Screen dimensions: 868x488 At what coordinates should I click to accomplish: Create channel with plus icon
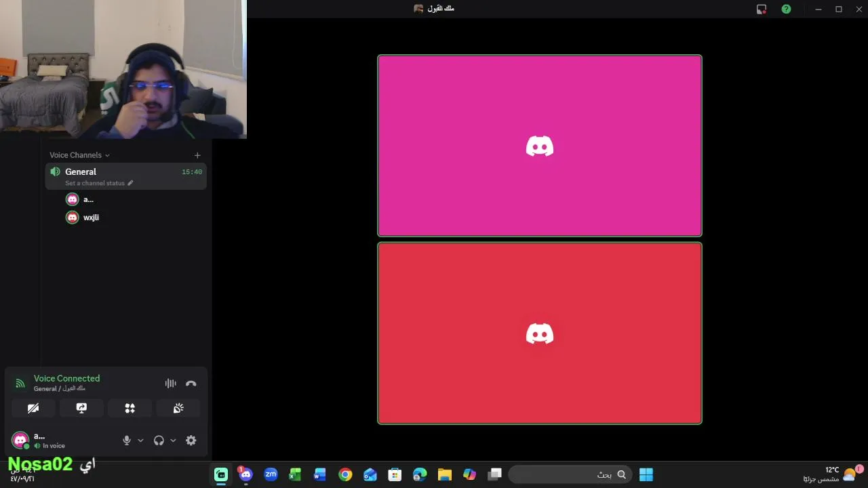coord(197,155)
